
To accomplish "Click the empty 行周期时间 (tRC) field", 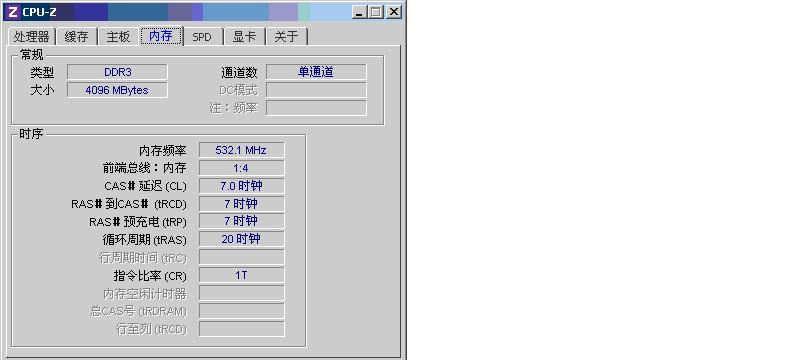I will (241, 257).
